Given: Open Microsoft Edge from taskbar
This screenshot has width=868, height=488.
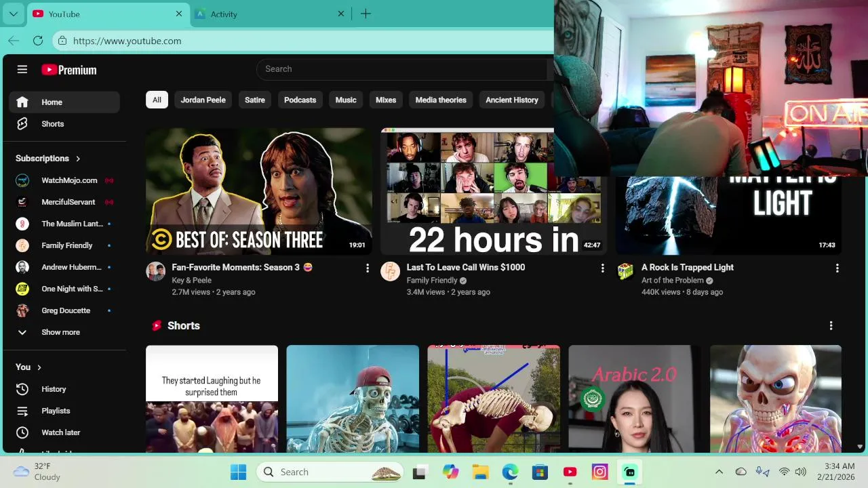Looking at the screenshot, I should click(x=510, y=472).
